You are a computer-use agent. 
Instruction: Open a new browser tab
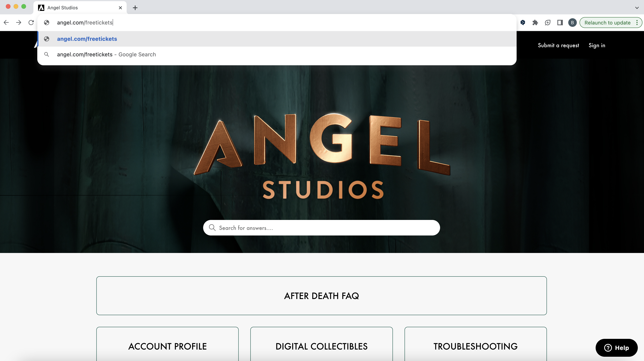(135, 8)
